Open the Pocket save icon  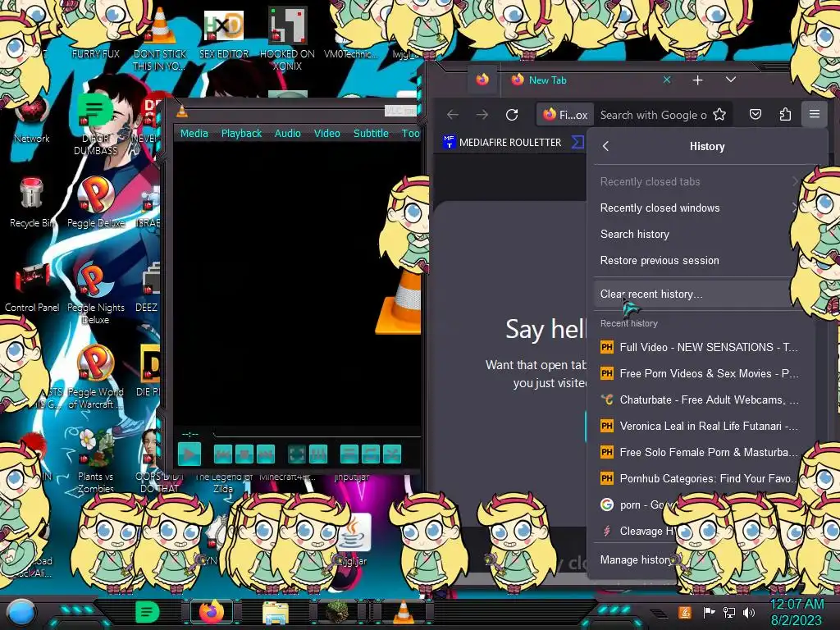coord(756,114)
